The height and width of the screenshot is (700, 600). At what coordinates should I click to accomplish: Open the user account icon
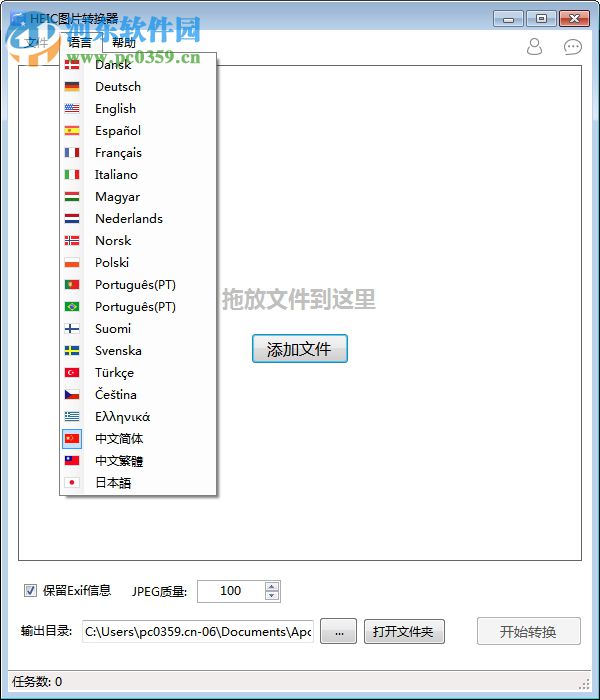click(x=534, y=46)
